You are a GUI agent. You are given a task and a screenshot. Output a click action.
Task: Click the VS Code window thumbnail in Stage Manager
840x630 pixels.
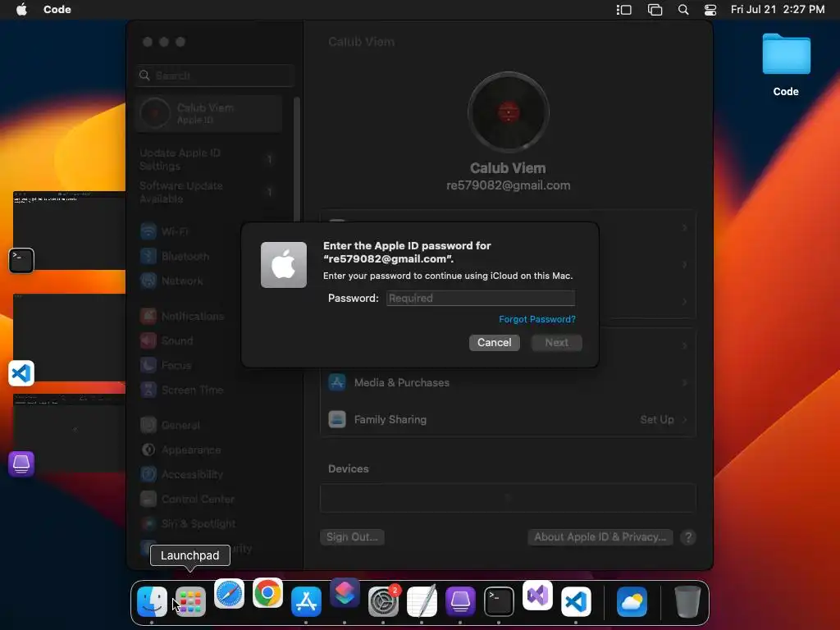(69, 337)
